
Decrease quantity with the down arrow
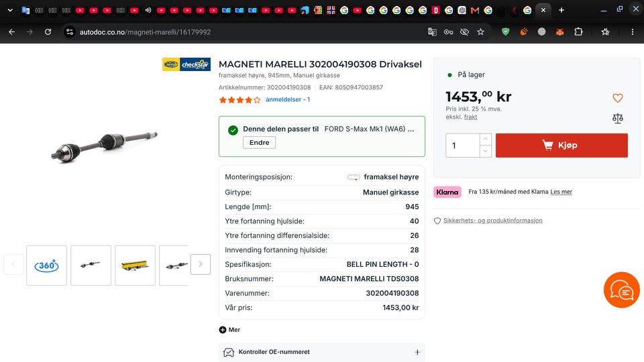coord(486,151)
